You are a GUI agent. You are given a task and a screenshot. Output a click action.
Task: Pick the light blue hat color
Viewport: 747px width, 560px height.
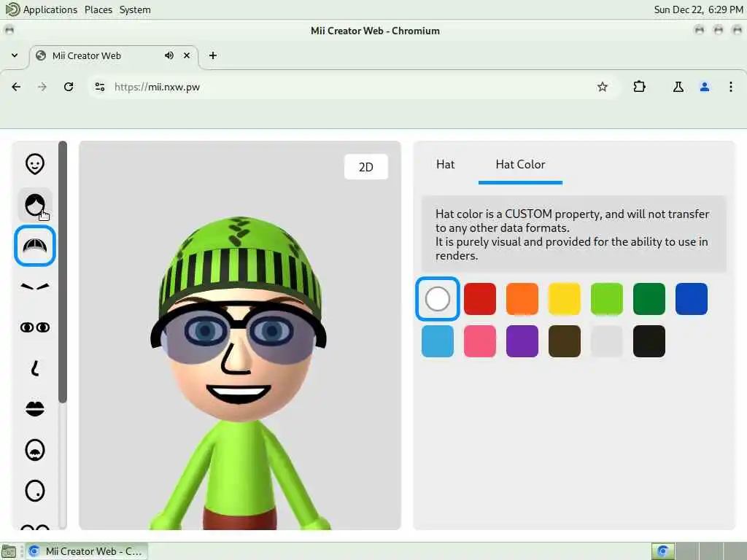click(x=438, y=341)
